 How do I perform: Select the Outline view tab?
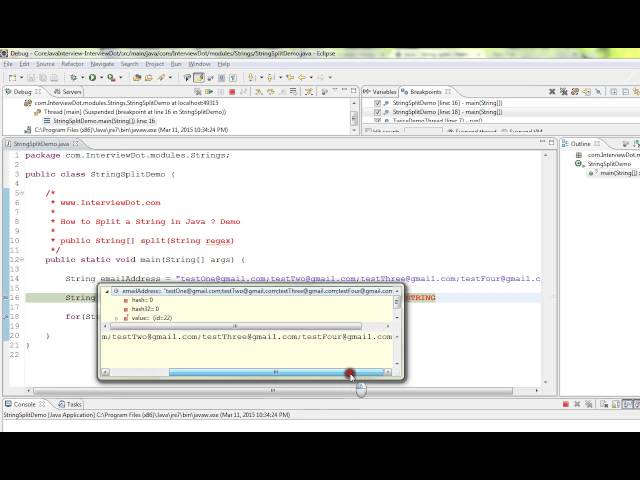click(x=580, y=144)
